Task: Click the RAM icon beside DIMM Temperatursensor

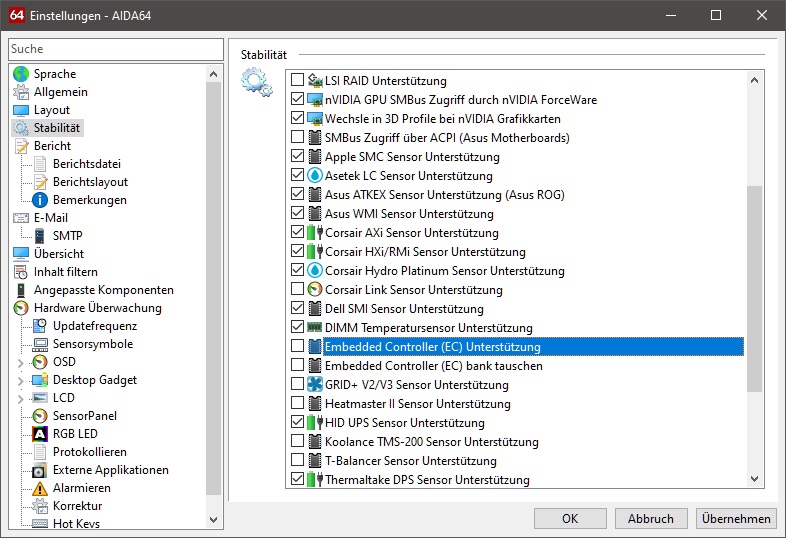Action: pos(315,327)
